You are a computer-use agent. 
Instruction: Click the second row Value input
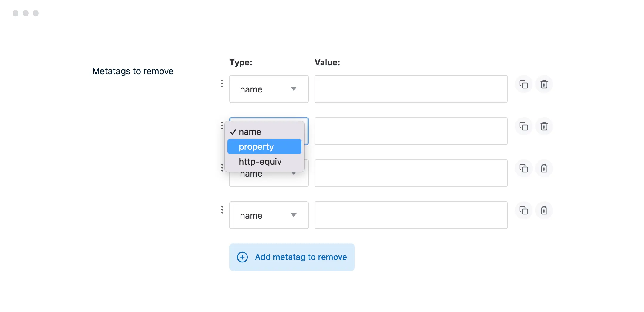pos(411,131)
